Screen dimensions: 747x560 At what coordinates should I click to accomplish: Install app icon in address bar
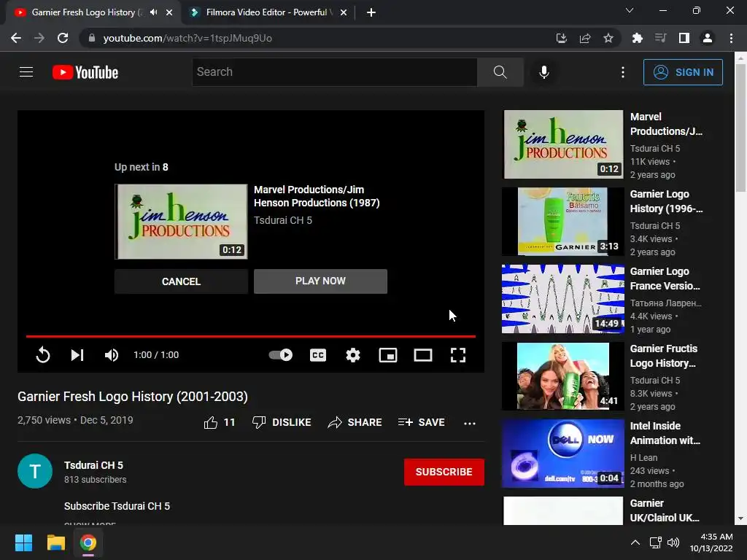coord(561,38)
